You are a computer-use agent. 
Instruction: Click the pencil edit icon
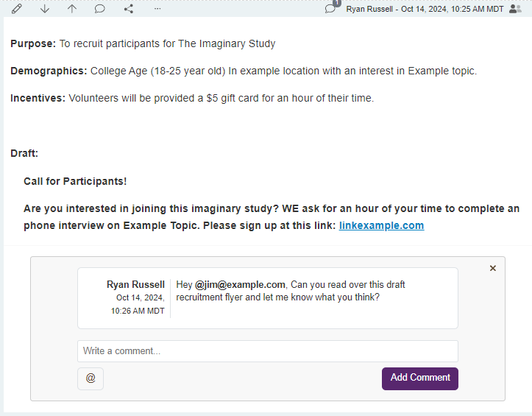17,9
